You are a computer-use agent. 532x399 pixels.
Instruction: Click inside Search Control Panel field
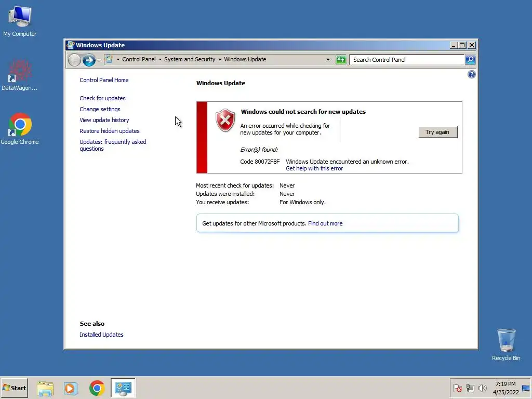406,60
